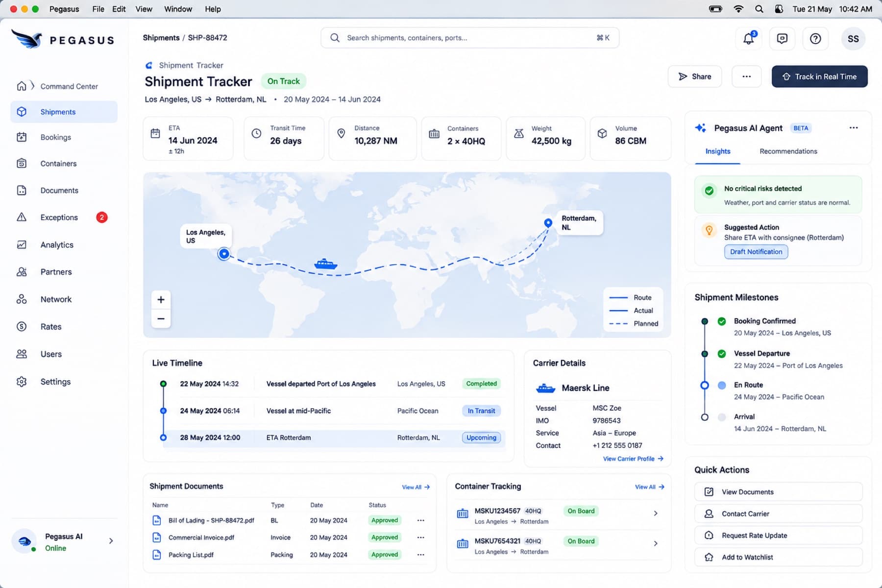Open options for Commercial Invoice row
This screenshot has width=882, height=588.
point(420,538)
